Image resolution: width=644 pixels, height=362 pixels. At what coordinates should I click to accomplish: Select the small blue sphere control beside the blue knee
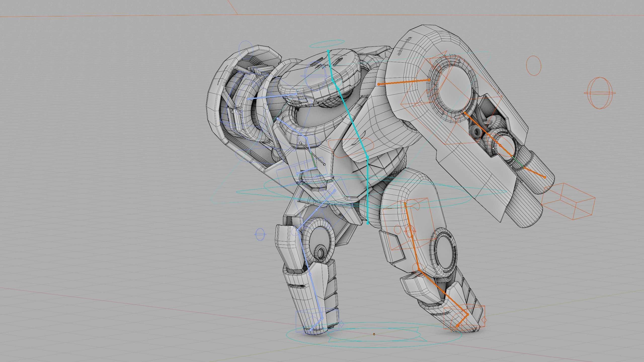(260, 235)
